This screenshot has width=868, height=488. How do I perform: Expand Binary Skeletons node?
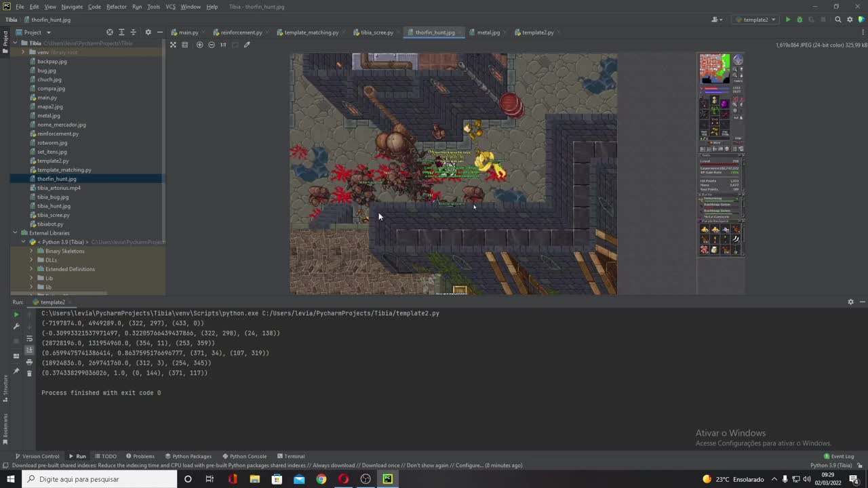click(31, 251)
